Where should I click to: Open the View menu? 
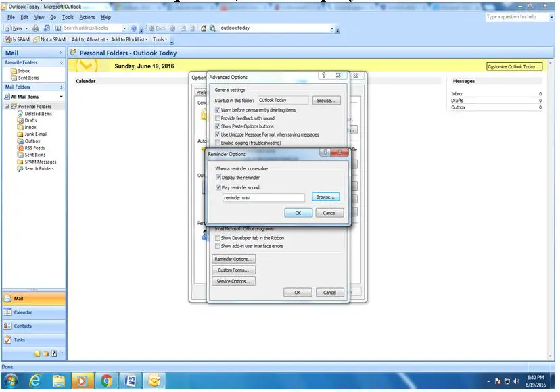[39, 17]
